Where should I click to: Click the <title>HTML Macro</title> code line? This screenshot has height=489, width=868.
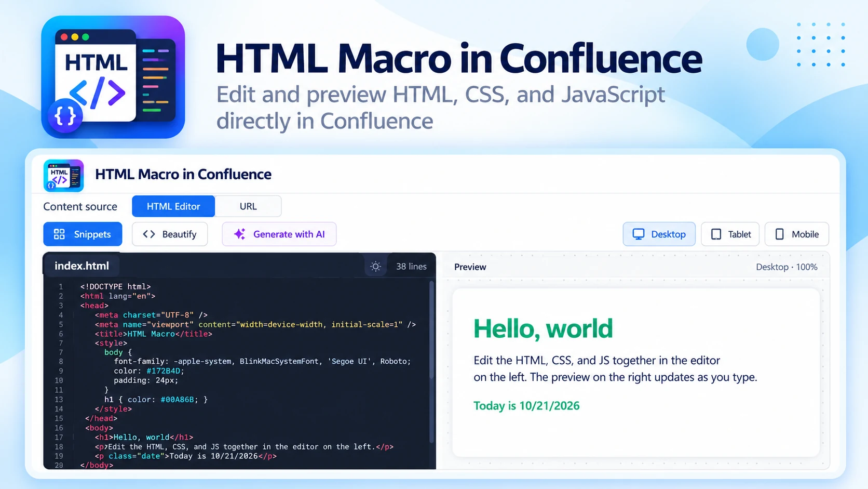[x=153, y=334]
